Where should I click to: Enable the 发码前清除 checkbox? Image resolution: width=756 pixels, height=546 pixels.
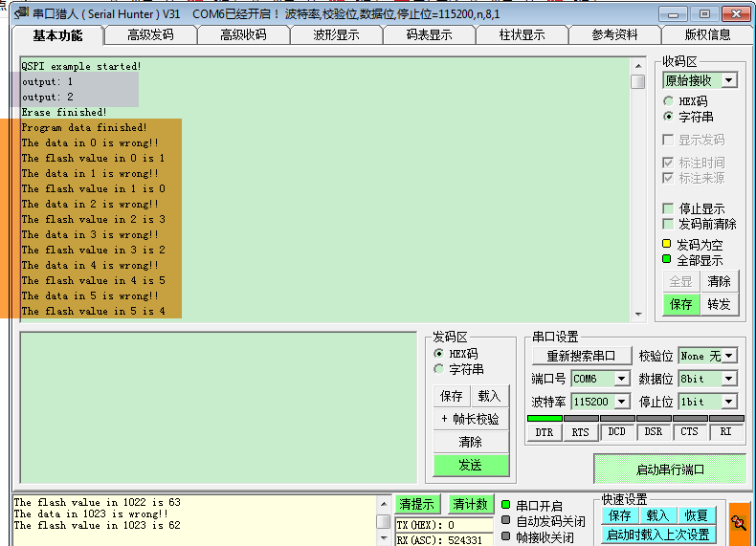click(668, 224)
